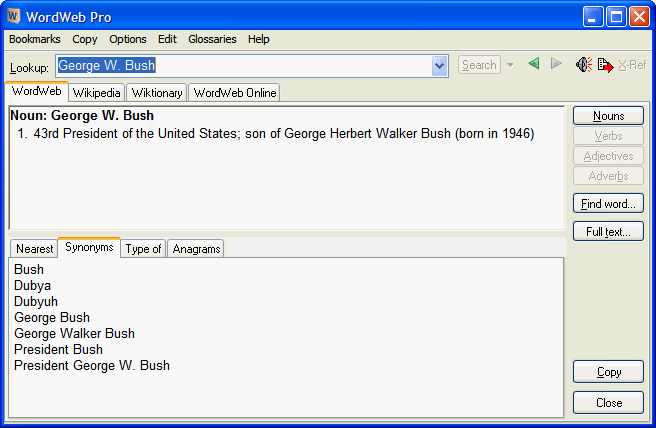Image resolution: width=656 pixels, height=428 pixels.
Task: Select the Anagrams tab
Action: (x=196, y=249)
